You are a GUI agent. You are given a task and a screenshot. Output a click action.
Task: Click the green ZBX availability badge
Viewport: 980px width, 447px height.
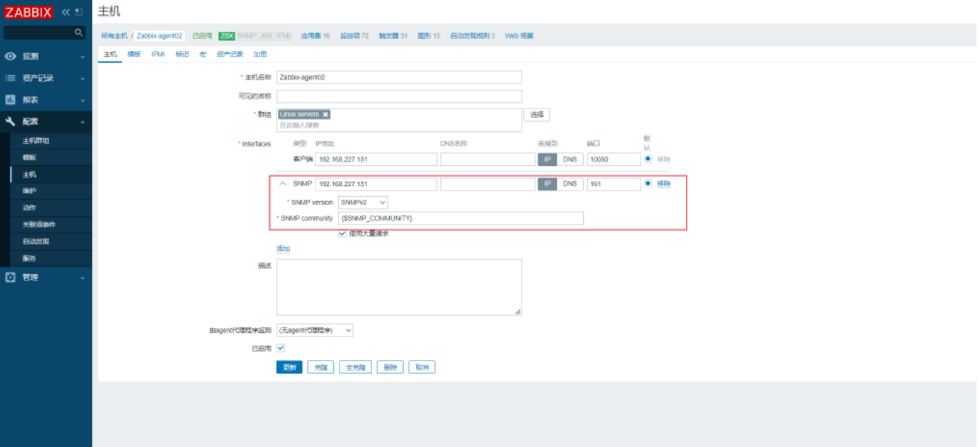(227, 36)
